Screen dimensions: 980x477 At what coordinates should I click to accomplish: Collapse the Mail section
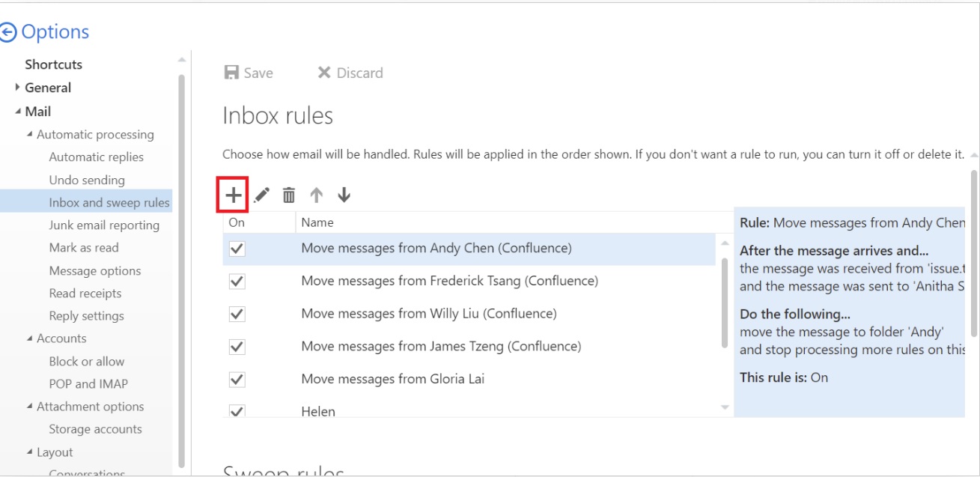pos(18,112)
